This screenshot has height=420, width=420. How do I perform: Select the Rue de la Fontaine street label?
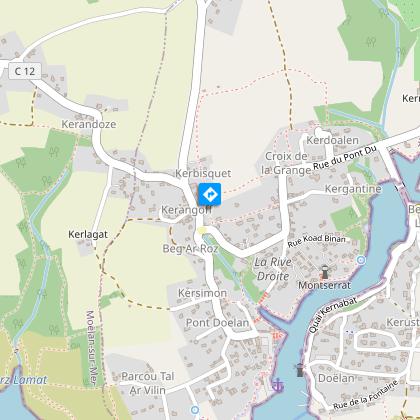366,395
